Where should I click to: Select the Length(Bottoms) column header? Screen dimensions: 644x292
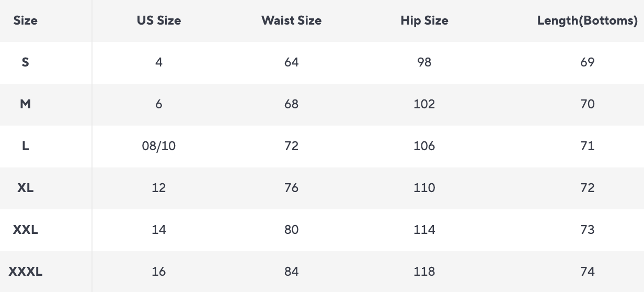[x=587, y=21]
